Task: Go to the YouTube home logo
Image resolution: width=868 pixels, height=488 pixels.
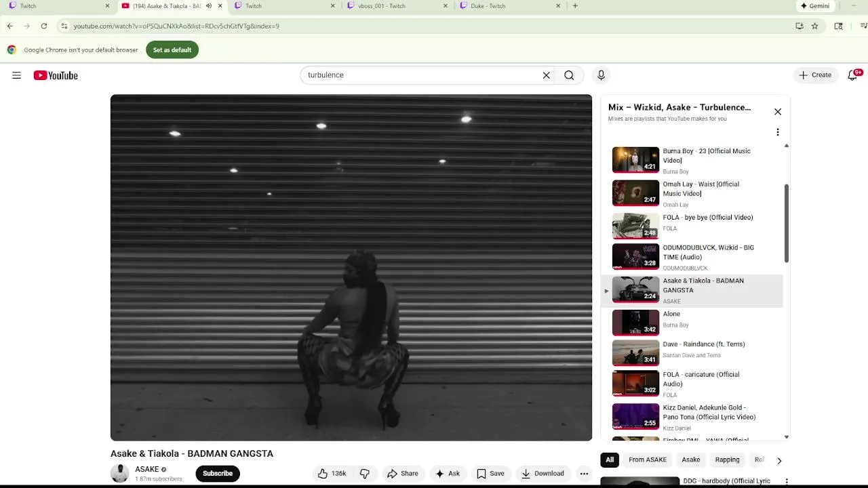Action: click(x=56, y=75)
